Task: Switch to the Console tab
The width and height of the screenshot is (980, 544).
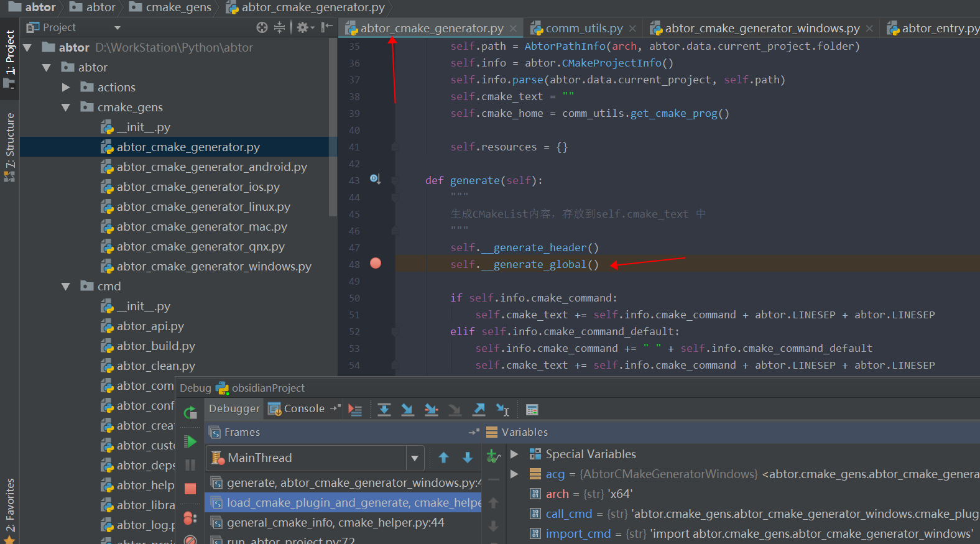Action: click(x=296, y=408)
